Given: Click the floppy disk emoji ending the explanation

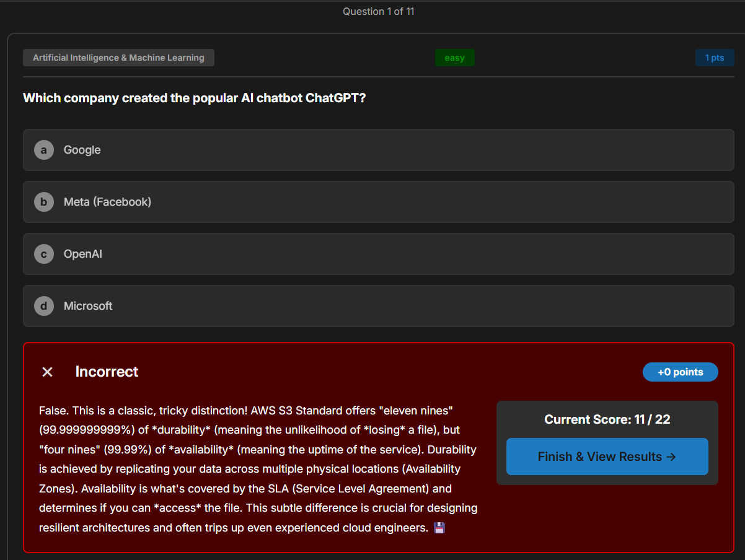Looking at the screenshot, I should [439, 528].
